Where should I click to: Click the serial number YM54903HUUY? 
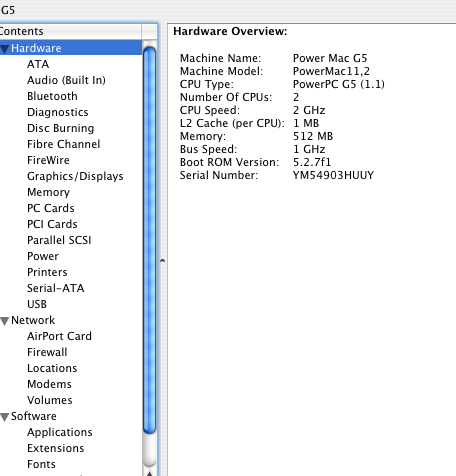pos(333,175)
